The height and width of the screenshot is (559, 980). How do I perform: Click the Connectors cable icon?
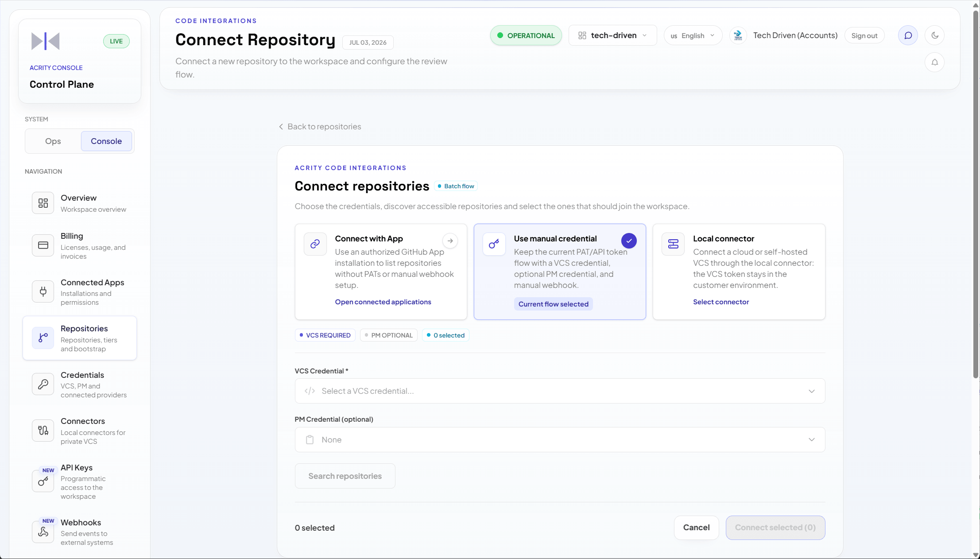[x=43, y=430]
